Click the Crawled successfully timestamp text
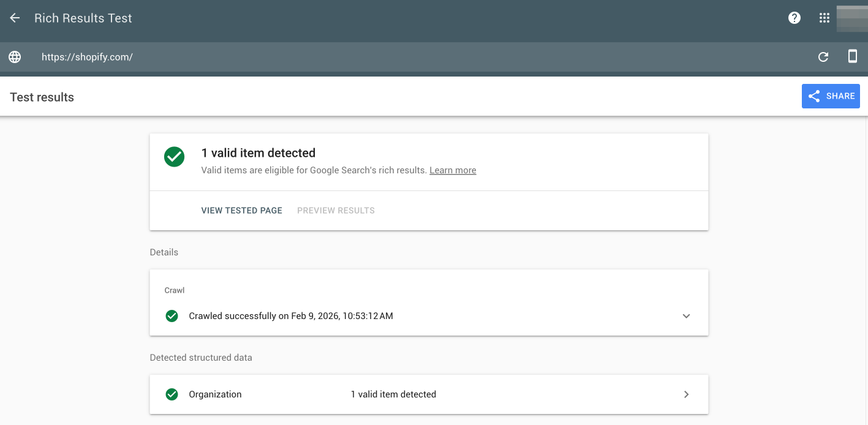The height and width of the screenshot is (425, 868). click(291, 316)
